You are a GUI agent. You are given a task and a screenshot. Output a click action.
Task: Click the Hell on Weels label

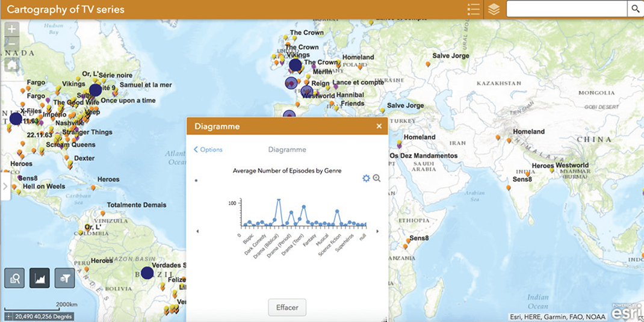pyautogui.click(x=44, y=186)
